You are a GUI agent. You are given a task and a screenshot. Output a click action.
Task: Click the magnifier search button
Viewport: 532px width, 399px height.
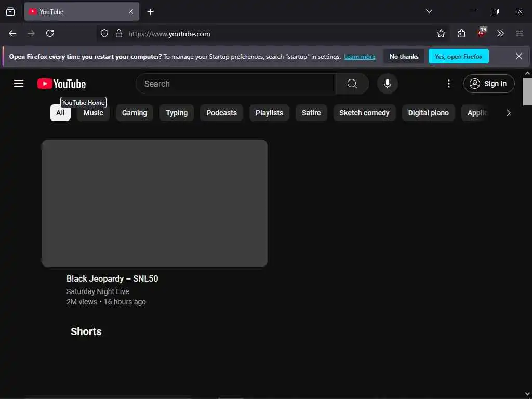(x=352, y=84)
